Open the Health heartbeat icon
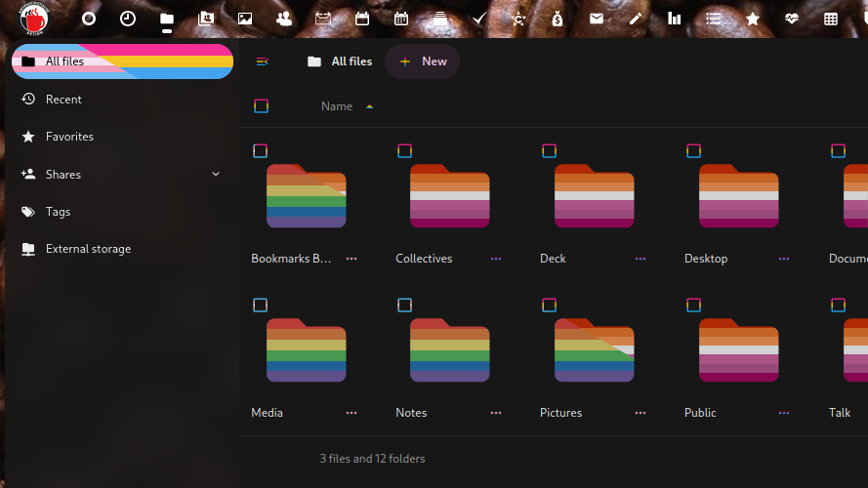 tap(792, 19)
